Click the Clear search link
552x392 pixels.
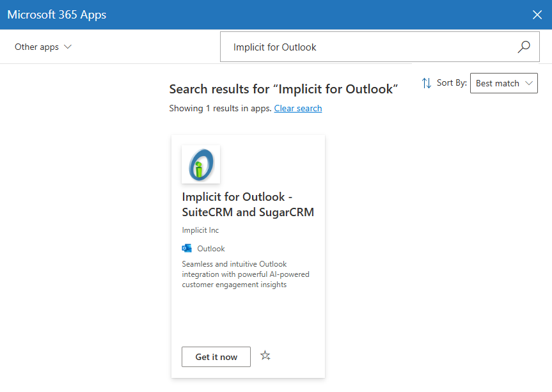[x=297, y=108]
